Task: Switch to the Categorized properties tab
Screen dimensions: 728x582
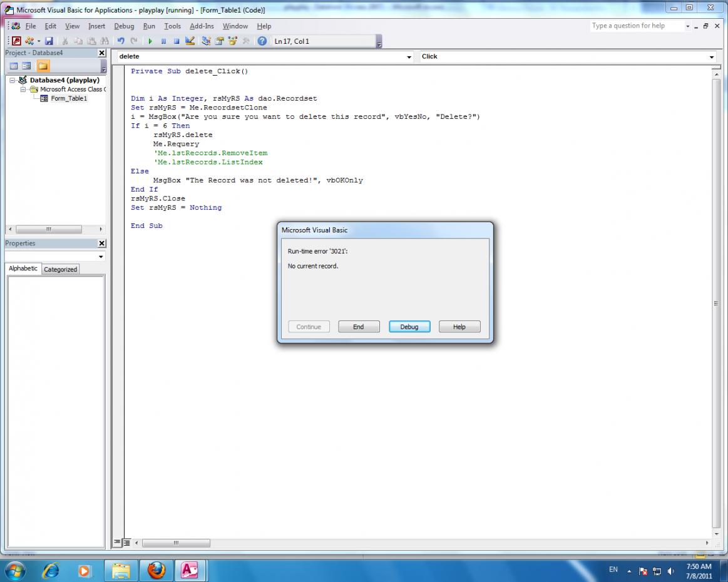Action: pyautogui.click(x=61, y=269)
